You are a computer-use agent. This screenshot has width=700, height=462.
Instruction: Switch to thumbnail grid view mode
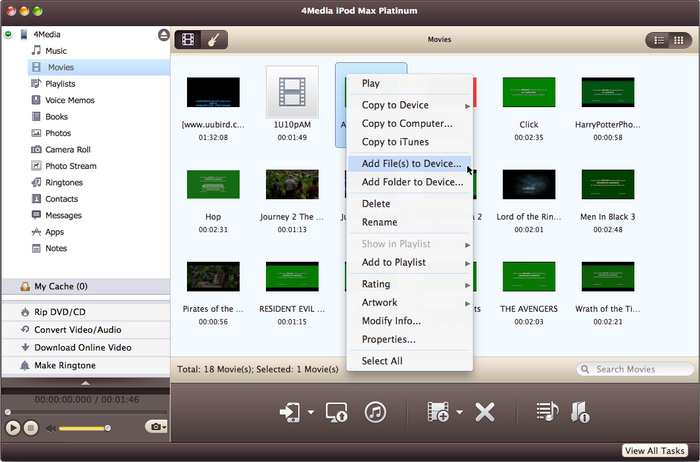681,40
